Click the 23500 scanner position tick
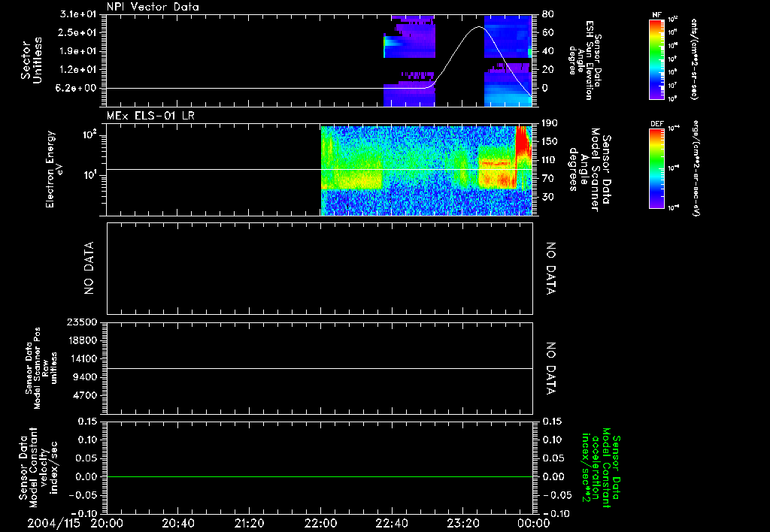 pyautogui.click(x=81, y=322)
